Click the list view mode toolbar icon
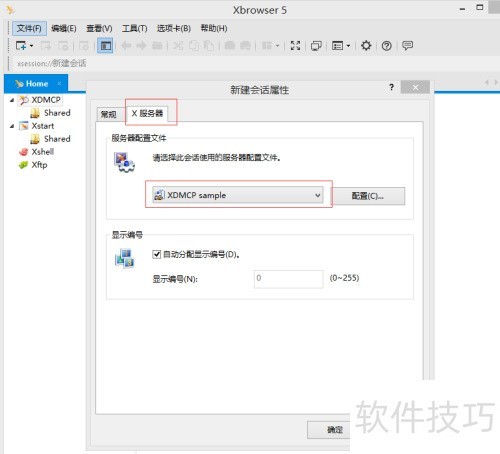This screenshot has width=500, height=454. pos(337,46)
